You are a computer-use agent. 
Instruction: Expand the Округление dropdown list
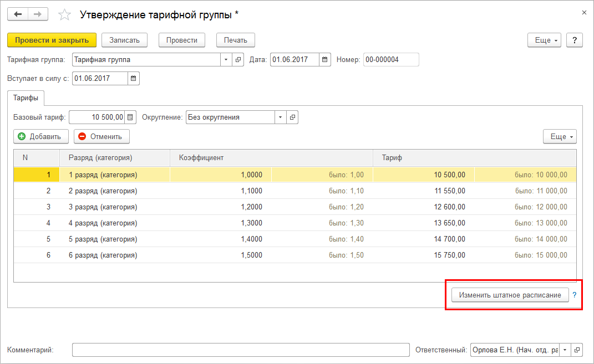tap(280, 117)
